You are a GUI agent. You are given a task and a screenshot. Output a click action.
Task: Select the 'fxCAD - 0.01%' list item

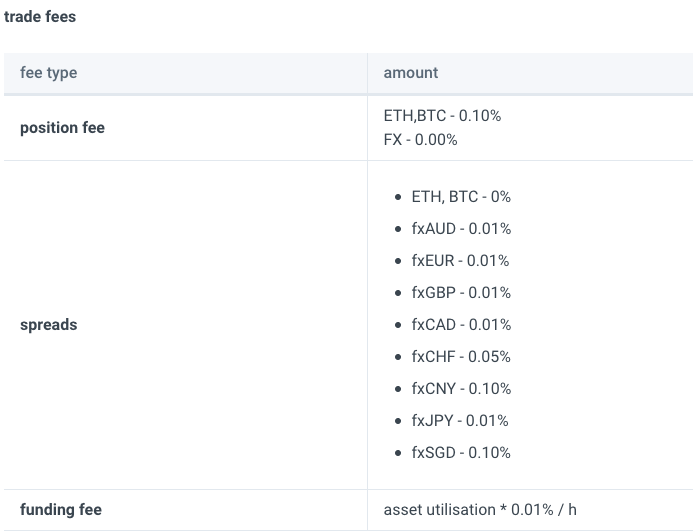(461, 325)
